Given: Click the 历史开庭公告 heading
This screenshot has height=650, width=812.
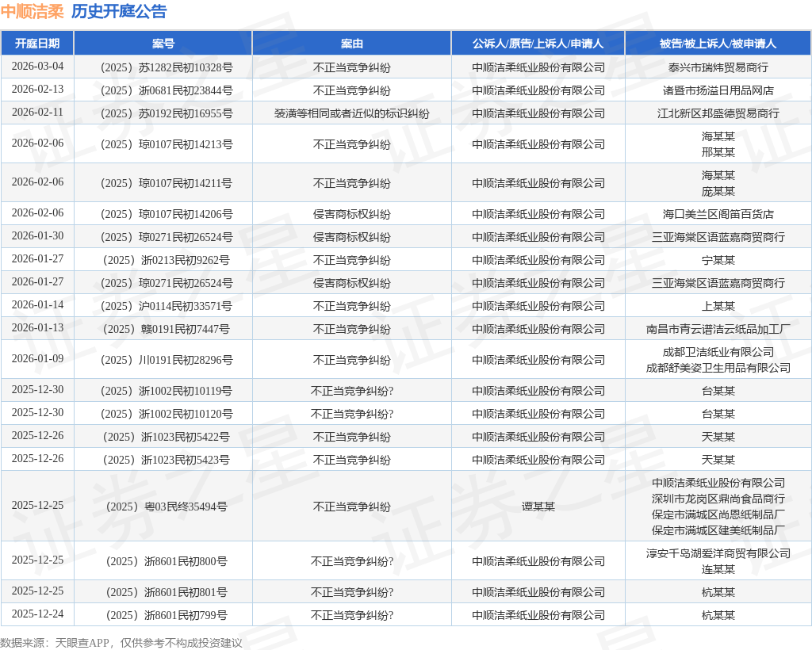Looking at the screenshot, I should (119, 11).
